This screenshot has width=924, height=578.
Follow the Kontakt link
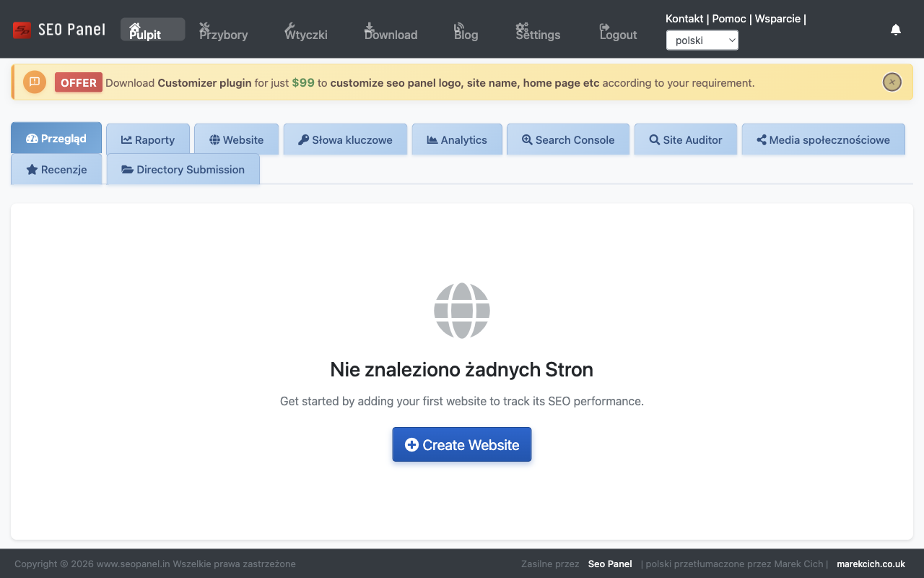point(684,19)
